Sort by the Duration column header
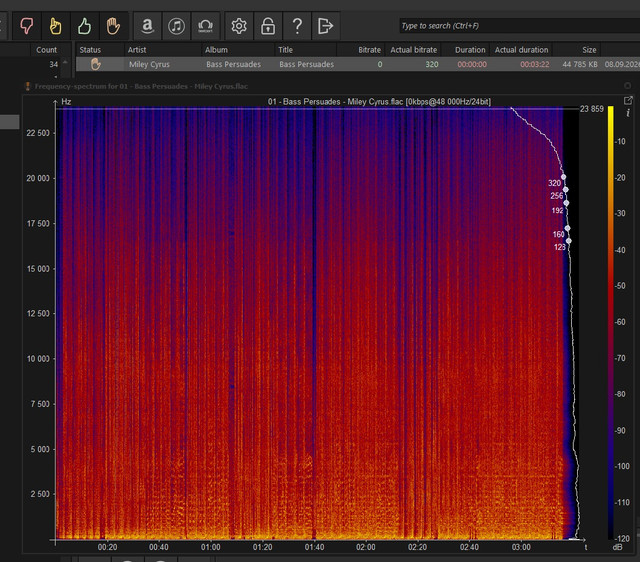Image resolution: width=640 pixels, height=562 pixels. point(470,50)
